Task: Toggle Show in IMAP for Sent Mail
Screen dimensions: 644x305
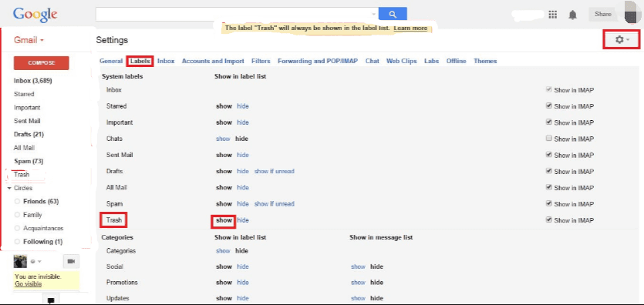Action: (x=548, y=155)
